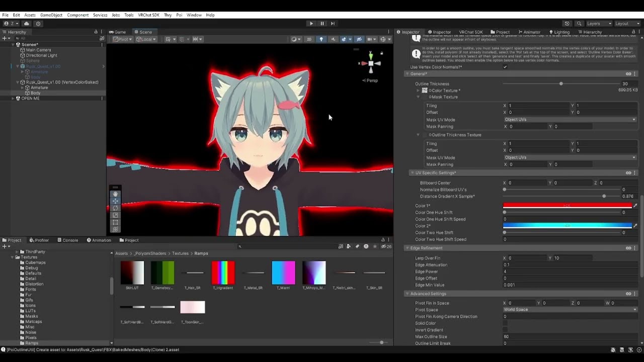
Task: Select the T_Irisgradient ramp thumbnail
Action: (x=223, y=273)
